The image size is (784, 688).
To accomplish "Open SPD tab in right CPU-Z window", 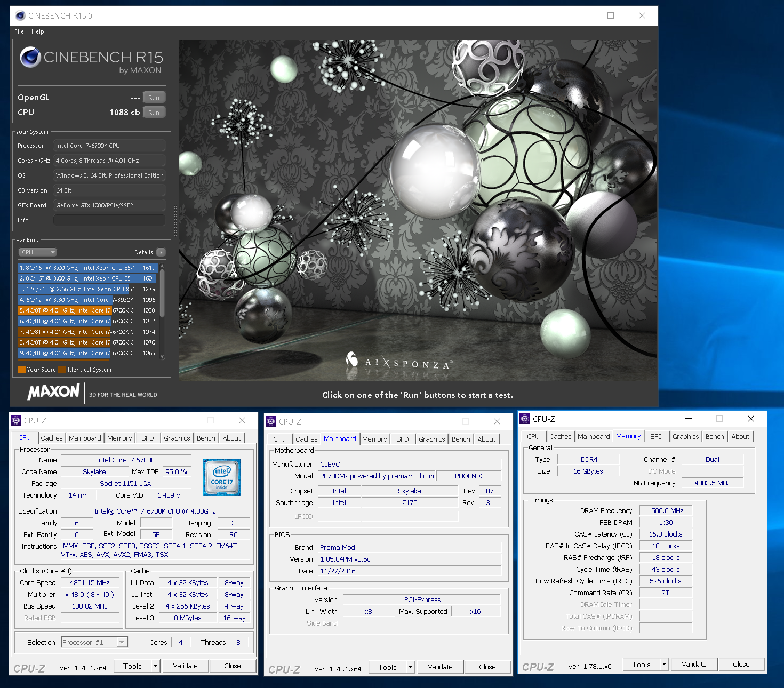I will (657, 436).
